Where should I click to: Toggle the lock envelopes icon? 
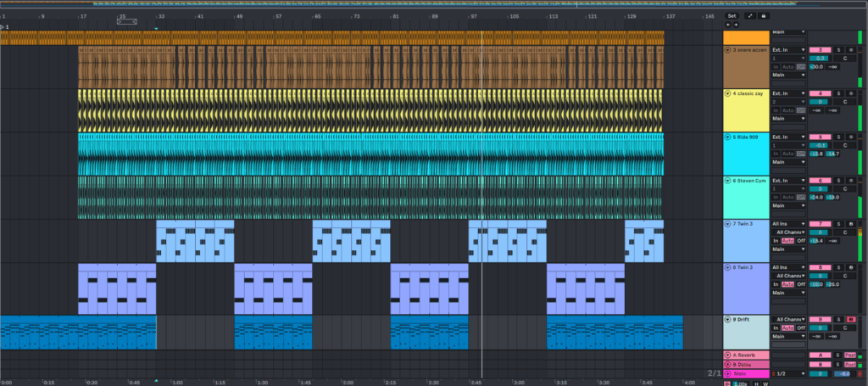[765, 15]
